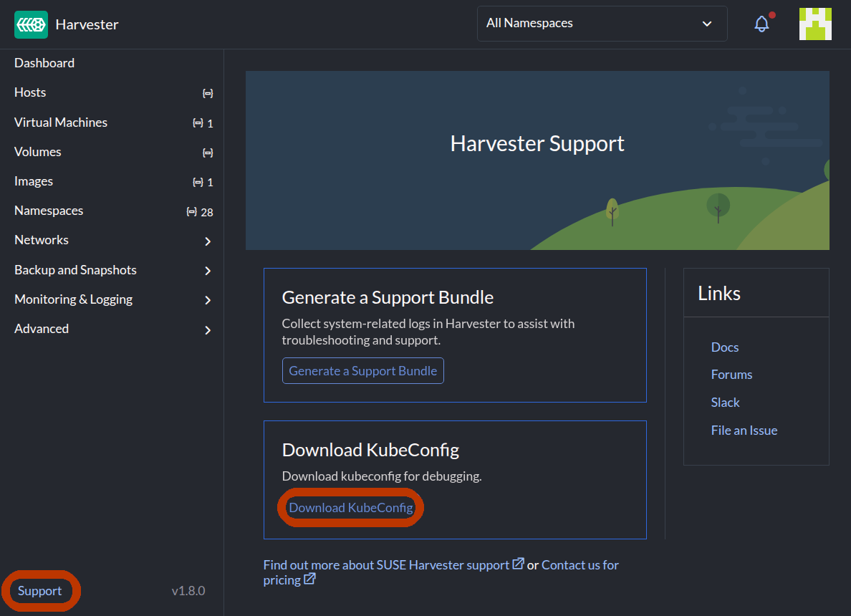Open Hosts in the sidebar
Screen dimensions: 851x616
30,92
